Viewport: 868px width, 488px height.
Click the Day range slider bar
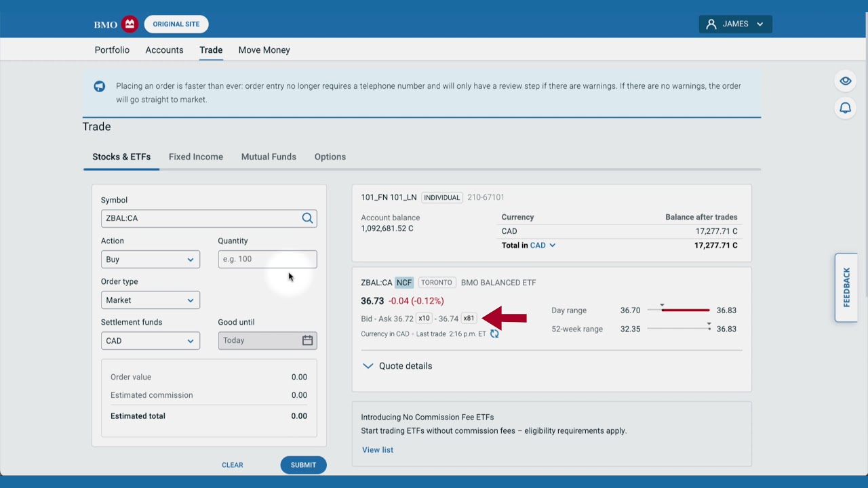point(678,310)
